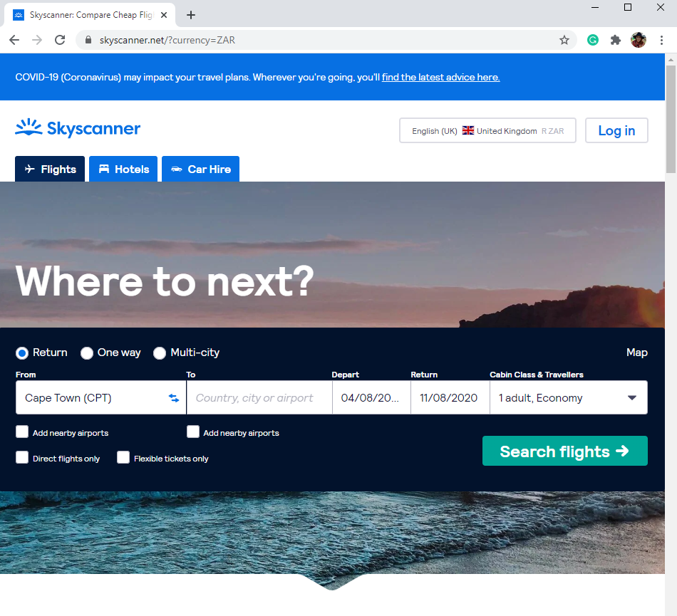
Task: Tick Add nearby airports under To
Action: click(193, 432)
